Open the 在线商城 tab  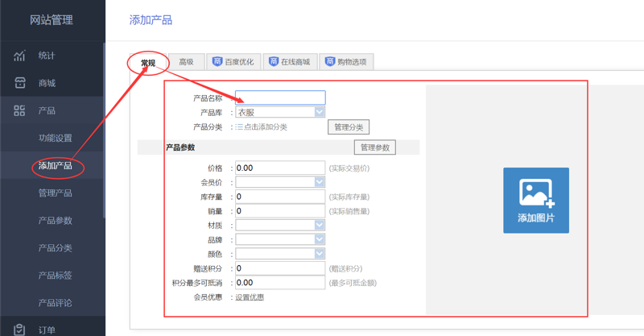[x=290, y=62]
